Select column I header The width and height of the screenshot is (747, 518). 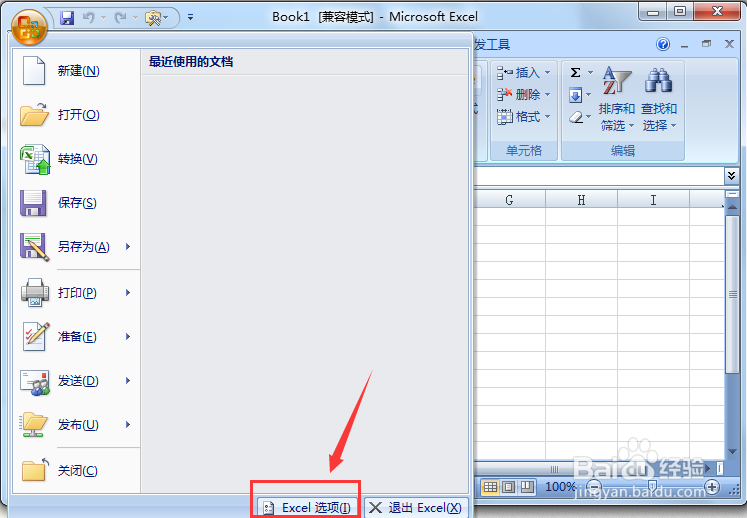tap(653, 200)
